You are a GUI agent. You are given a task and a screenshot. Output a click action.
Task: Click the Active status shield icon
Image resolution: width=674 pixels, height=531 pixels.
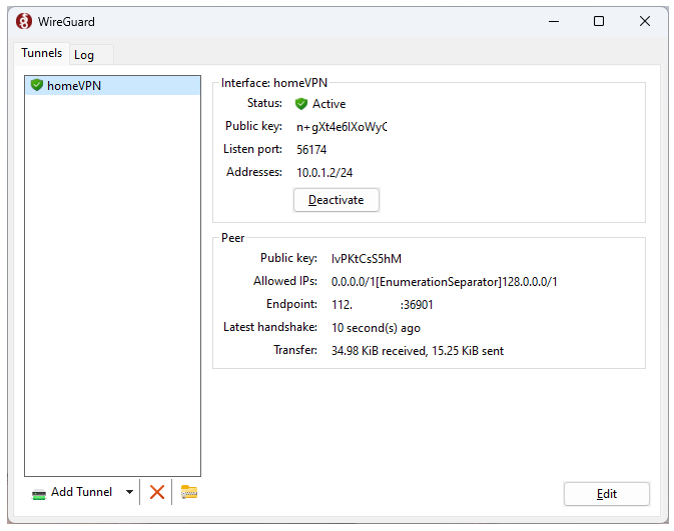click(x=301, y=104)
